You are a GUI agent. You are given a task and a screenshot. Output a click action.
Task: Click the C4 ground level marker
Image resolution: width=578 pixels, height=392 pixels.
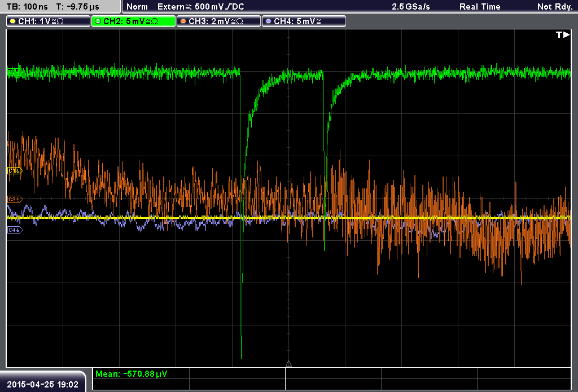tap(15, 230)
